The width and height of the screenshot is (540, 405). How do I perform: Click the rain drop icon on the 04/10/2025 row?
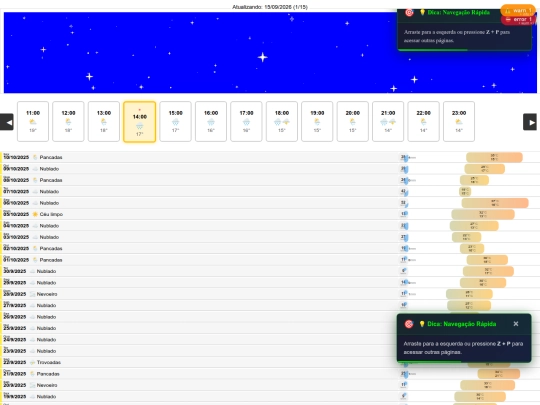406,227
